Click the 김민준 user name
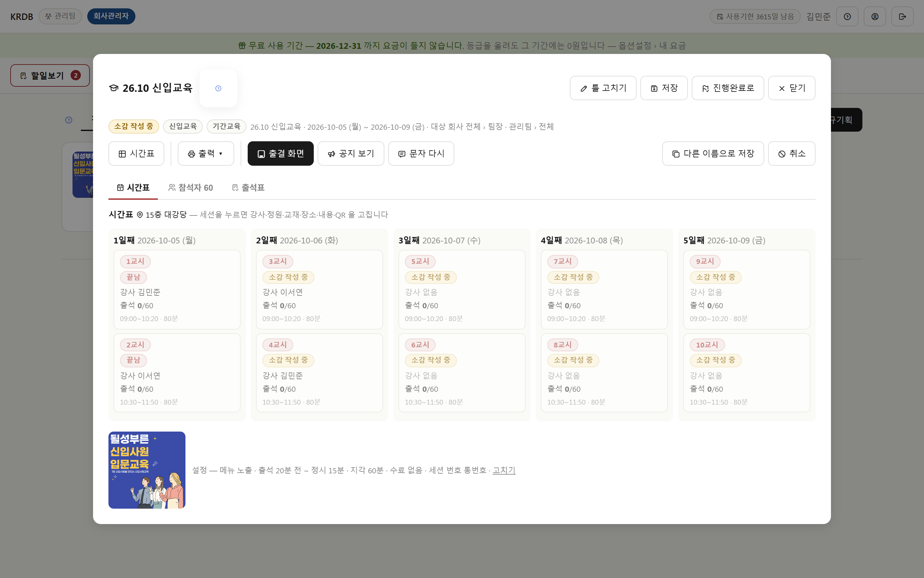Viewport: 924px width, 578px height. point(818,16)
